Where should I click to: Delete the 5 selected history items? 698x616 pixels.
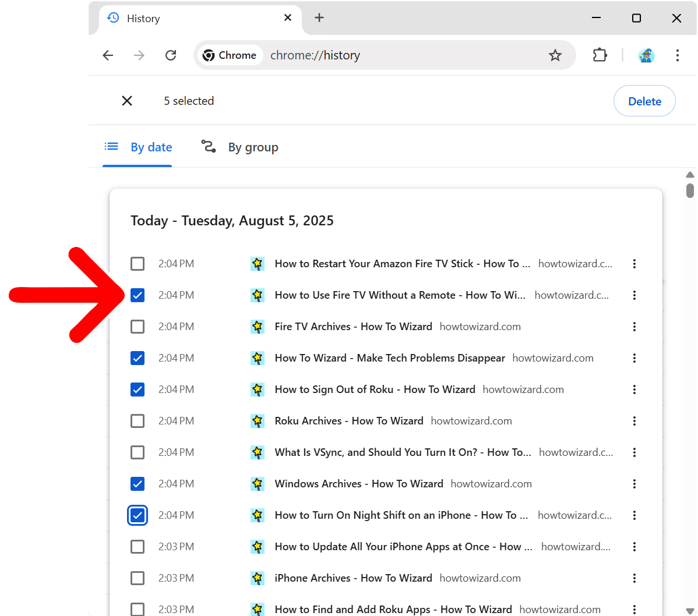(x=644, y=101)
